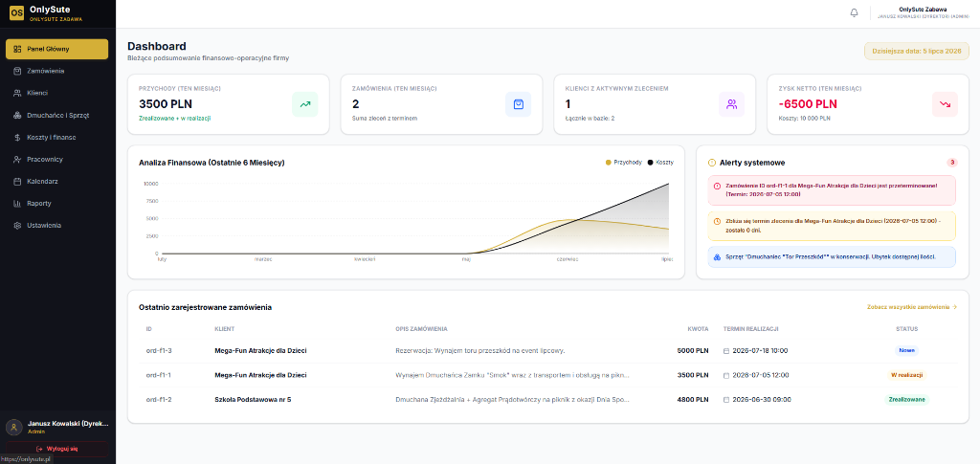Click calendar icon next to 2026-07-05 12:00 in table
Viewport: 980px width, 464px height.
coord(726,375)
